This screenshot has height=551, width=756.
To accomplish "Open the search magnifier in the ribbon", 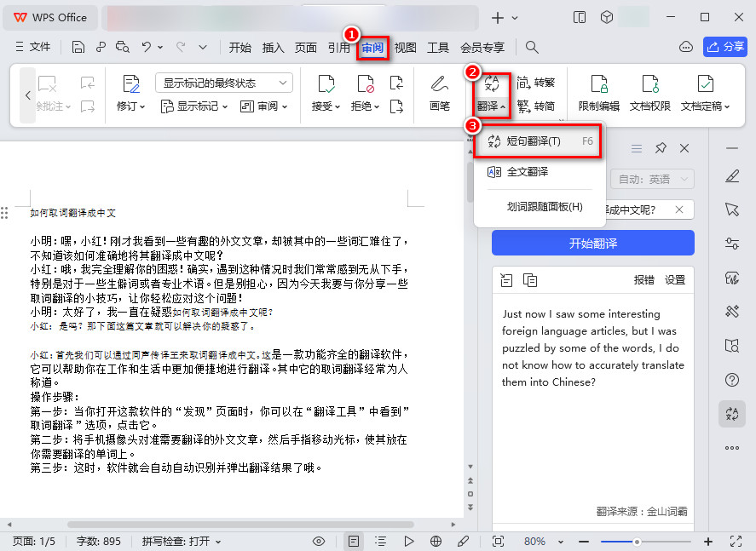I will pyautogui.click(x=531, y=47).
